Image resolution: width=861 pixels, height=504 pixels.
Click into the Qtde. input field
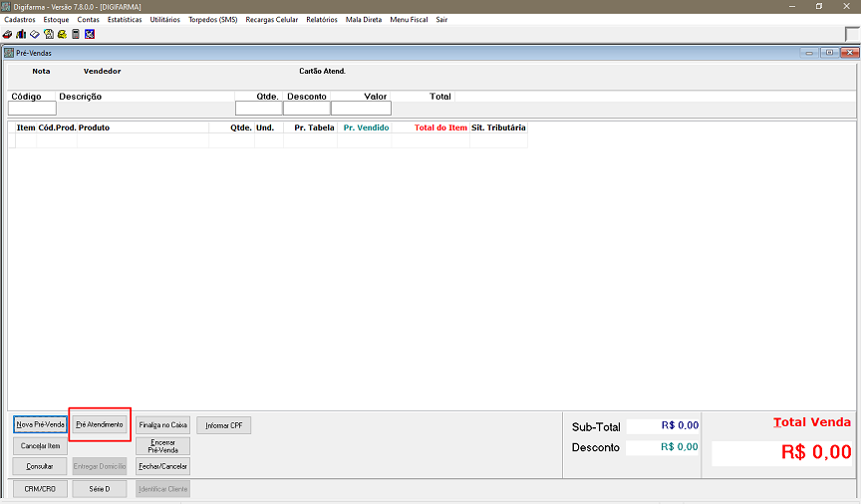point(258,109)
